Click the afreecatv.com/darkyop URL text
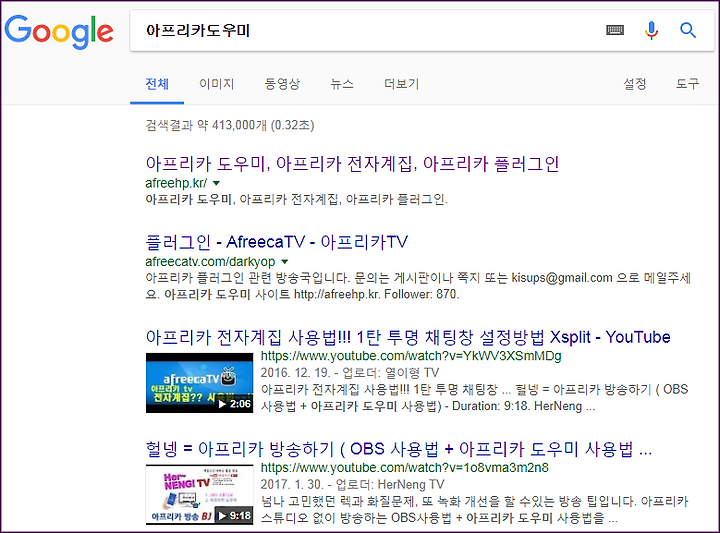 pos(210,262)
